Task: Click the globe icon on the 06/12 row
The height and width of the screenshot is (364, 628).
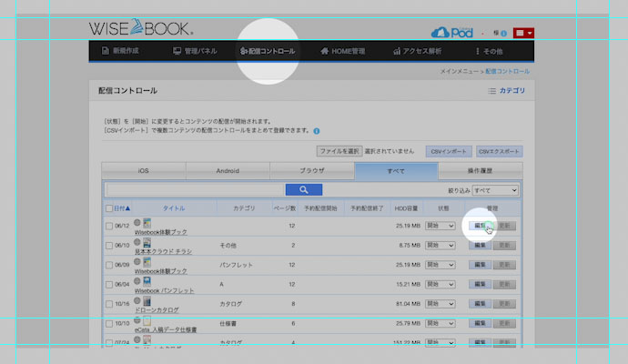Action: [137, 221]
